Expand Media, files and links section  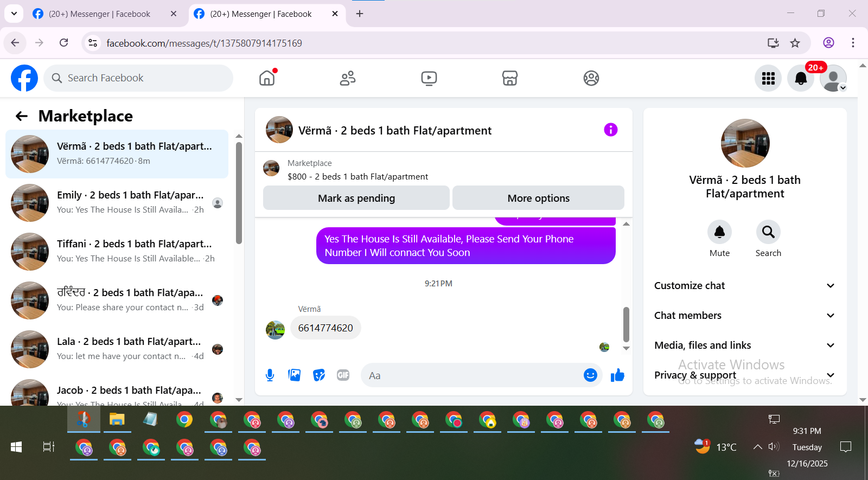click(745, 345)
